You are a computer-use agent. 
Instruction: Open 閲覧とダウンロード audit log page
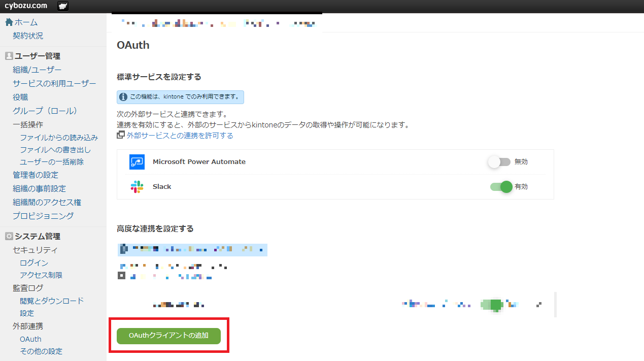(52, 301)
